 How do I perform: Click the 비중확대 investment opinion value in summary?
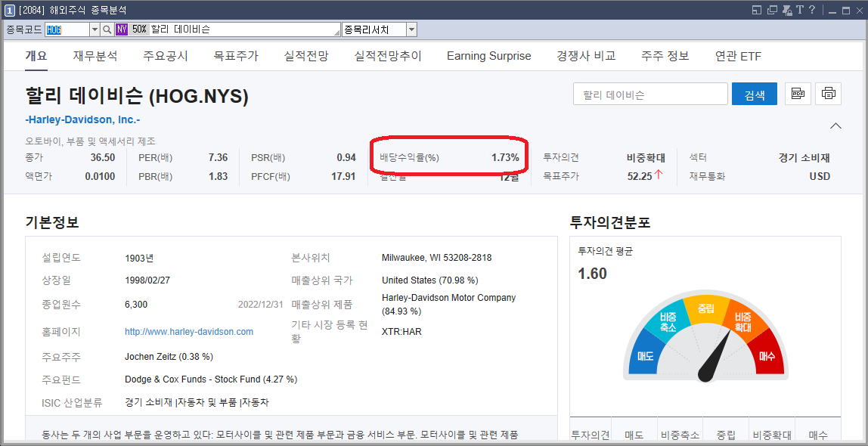click(646, 158)
